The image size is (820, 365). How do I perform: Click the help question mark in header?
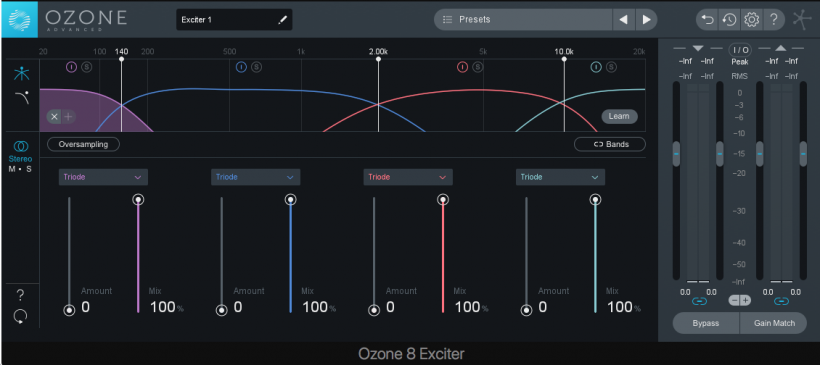tap(773, 20)
